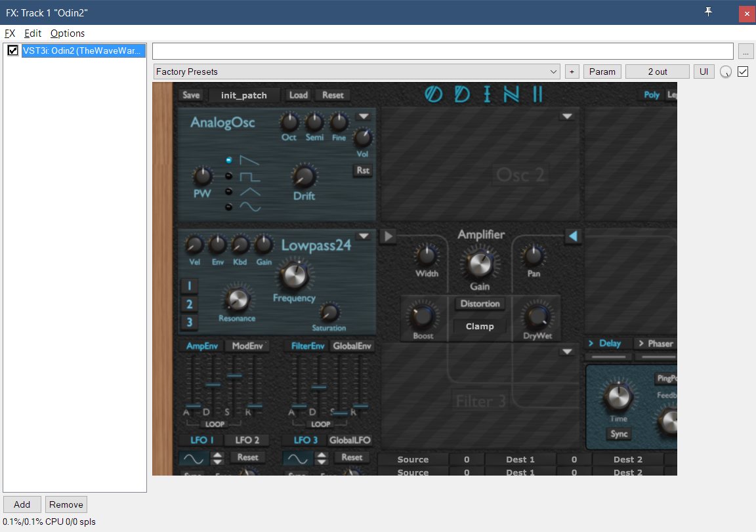Toggle oscillator input 2 on the filter

click(189, 304)
